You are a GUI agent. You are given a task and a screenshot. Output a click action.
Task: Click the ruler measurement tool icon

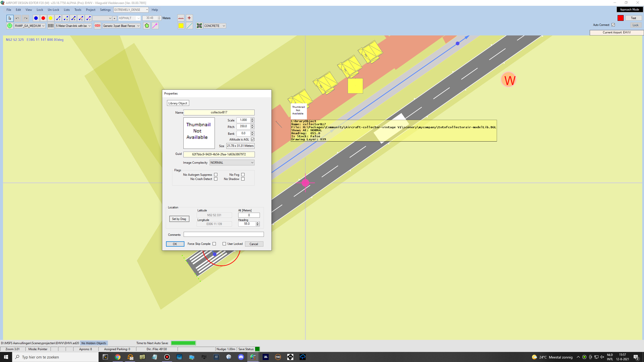(181, 18)
